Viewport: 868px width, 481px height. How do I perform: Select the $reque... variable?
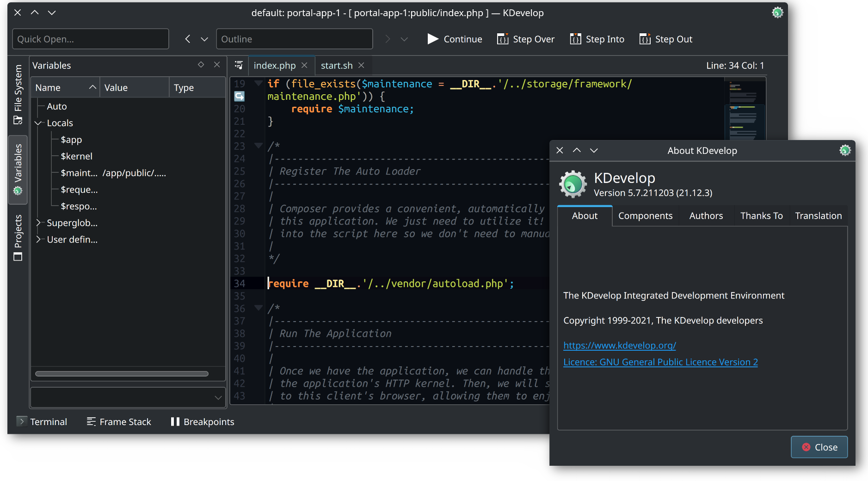(79, 189)
